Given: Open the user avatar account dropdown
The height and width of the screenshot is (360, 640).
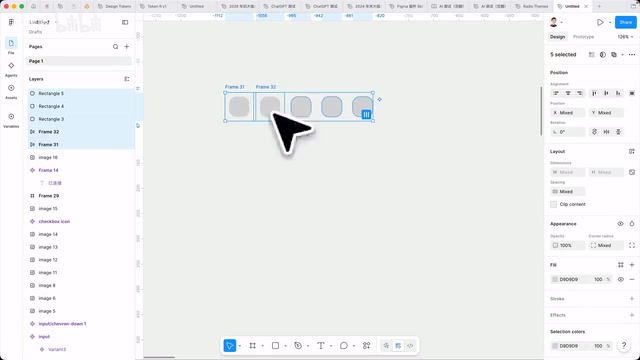Looking at the screenshot, I should [x=556, y=22].
